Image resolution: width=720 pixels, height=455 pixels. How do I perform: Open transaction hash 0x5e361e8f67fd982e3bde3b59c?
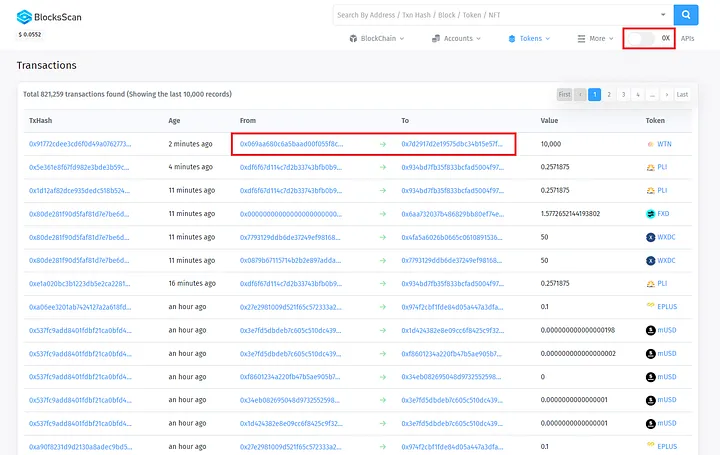click(79, 167)
